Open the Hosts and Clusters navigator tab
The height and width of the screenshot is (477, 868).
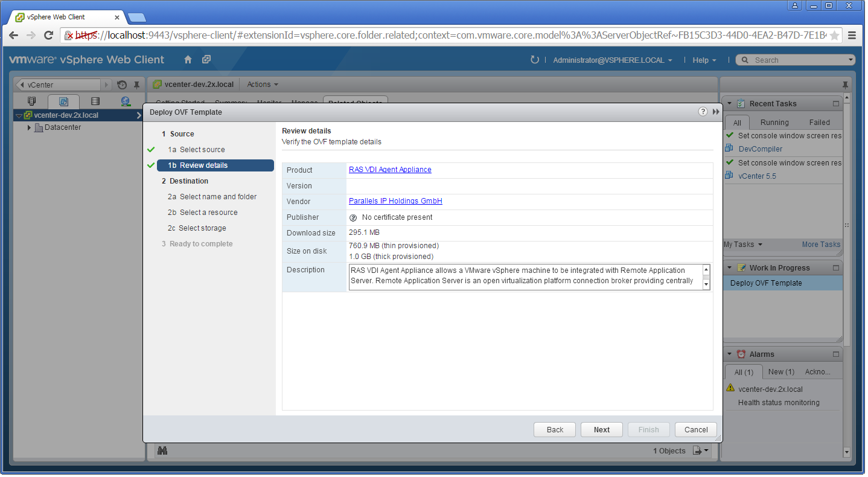32,101
